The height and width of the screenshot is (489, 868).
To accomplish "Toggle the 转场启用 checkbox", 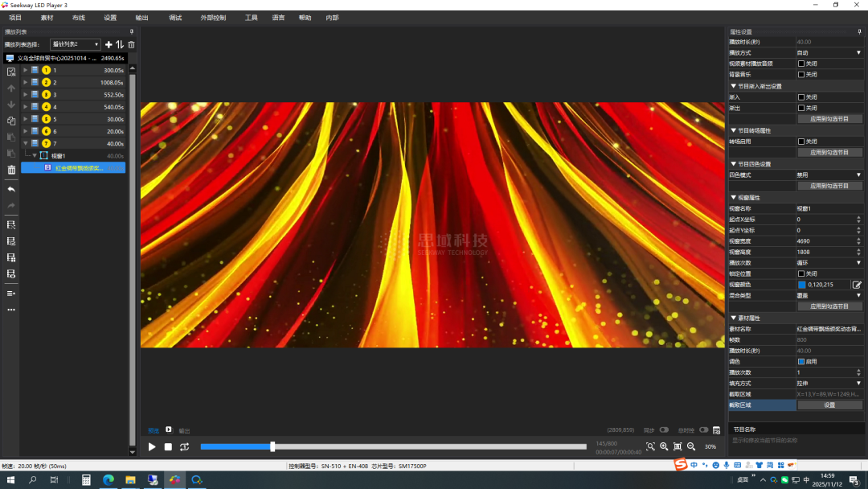I will tap(801, 142).
